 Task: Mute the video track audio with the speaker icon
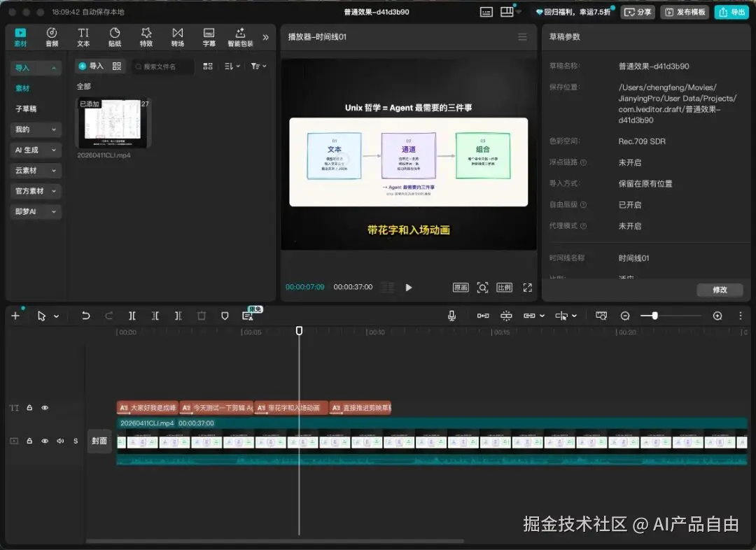pos(59,441)
